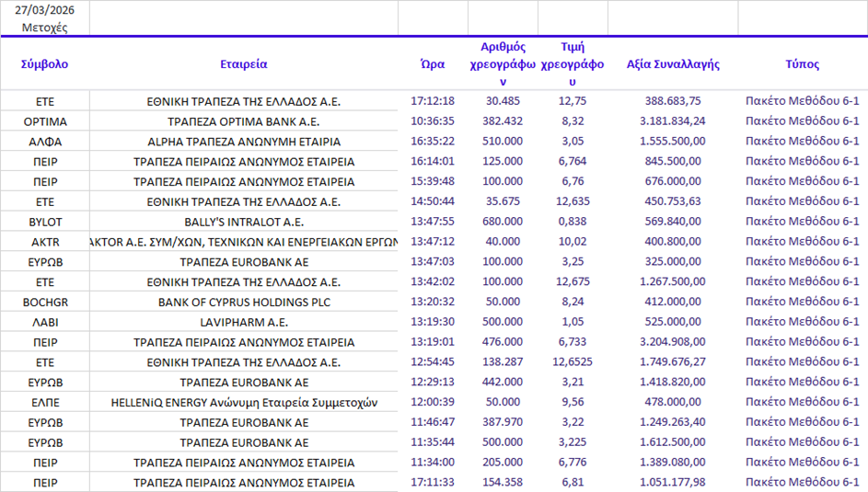868x492 pixels.
Task: Select the value cell 1.555.500,00
Action: [x=673, y=141]
